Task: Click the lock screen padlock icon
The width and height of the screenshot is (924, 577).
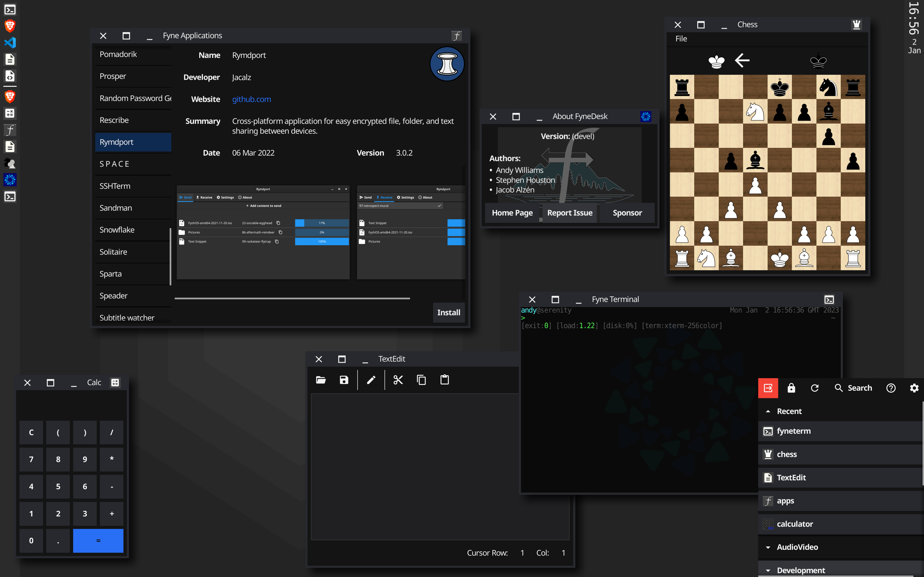Action: [791, 388]
